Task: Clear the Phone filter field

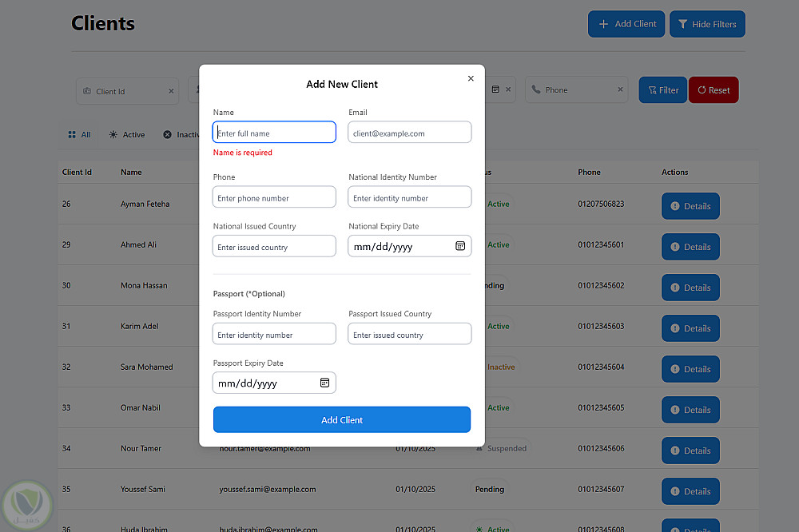Action: coord(620,89)
